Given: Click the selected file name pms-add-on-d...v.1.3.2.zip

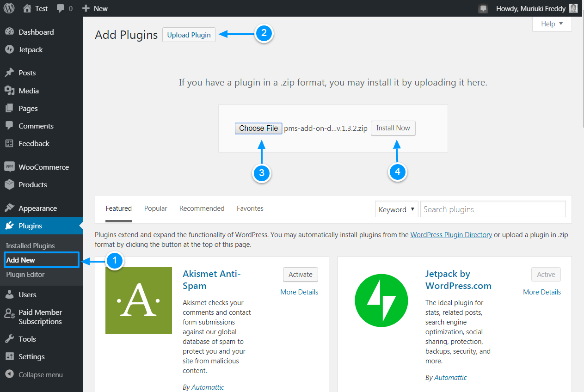Looking at the screenshot, I should [326, 128].
